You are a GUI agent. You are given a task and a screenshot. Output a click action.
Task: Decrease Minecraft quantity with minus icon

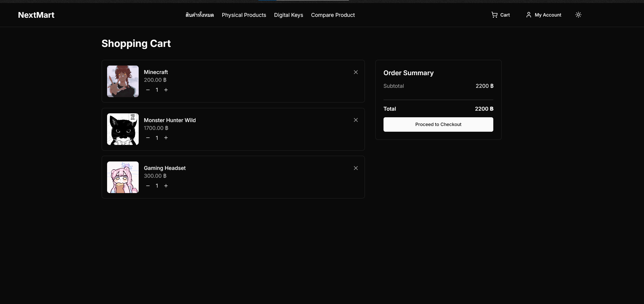tap(148, 90)
